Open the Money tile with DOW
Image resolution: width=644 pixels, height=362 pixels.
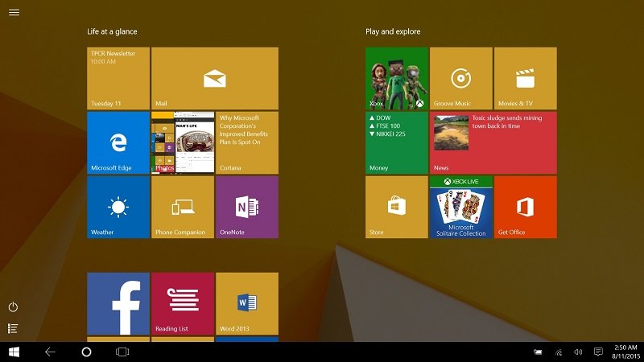397,142
